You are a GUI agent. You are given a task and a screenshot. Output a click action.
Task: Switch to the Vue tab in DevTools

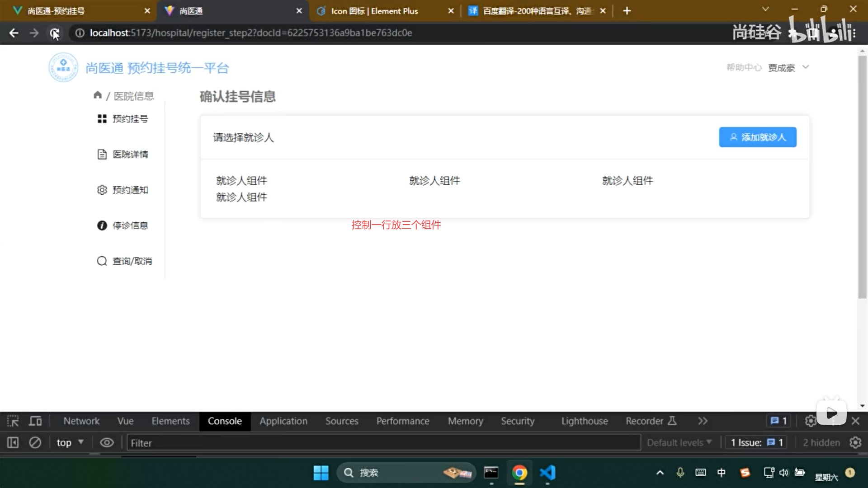tap(125, 421)
